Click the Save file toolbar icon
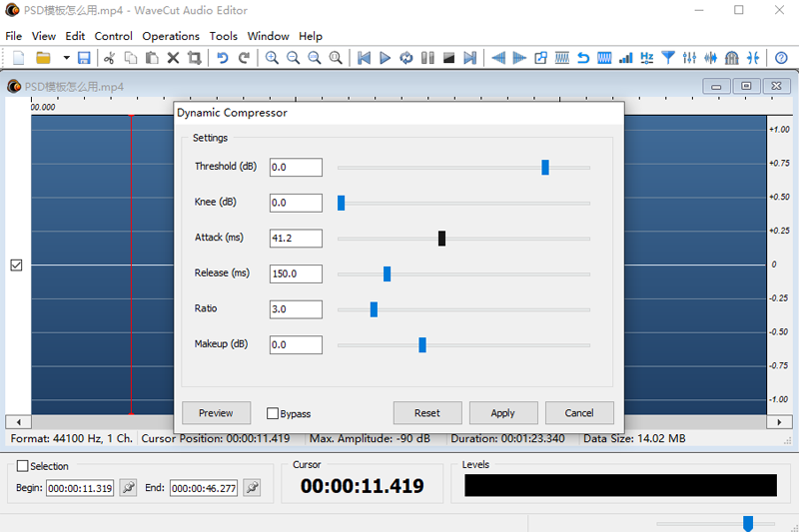Viewport: 799px width, 532px height. coord(84,58)
